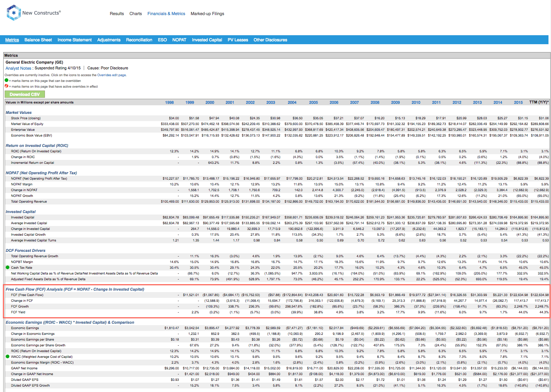This screenshot has width=551, height=392.
Task: Click the Economic Earnings section heading
Action: (x=70, y=322)
